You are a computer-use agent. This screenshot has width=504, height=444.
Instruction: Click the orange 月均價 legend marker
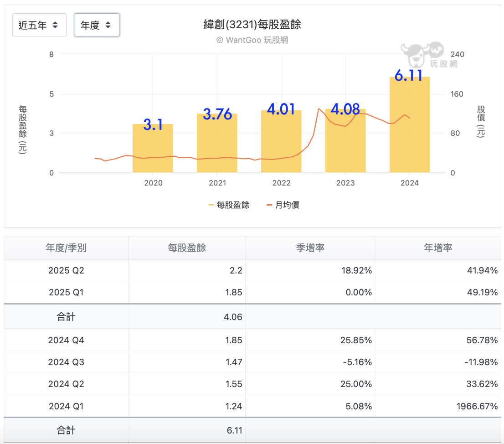tap(269, 205)
